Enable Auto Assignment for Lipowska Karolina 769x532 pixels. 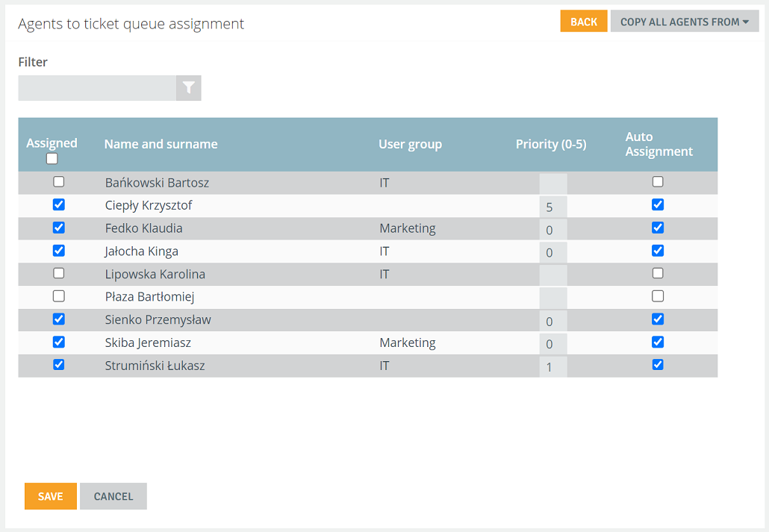tap(659, 273)
